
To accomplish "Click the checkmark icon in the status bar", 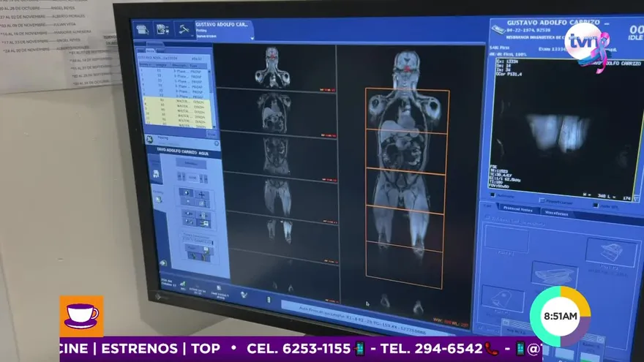I will pyautogui.click(x=244, y=295).
